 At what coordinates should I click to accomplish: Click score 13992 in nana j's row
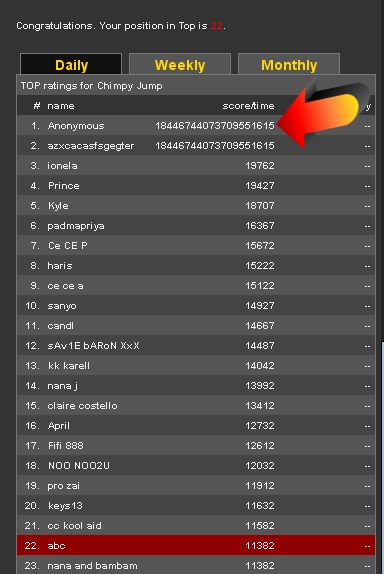pos(260,386)
